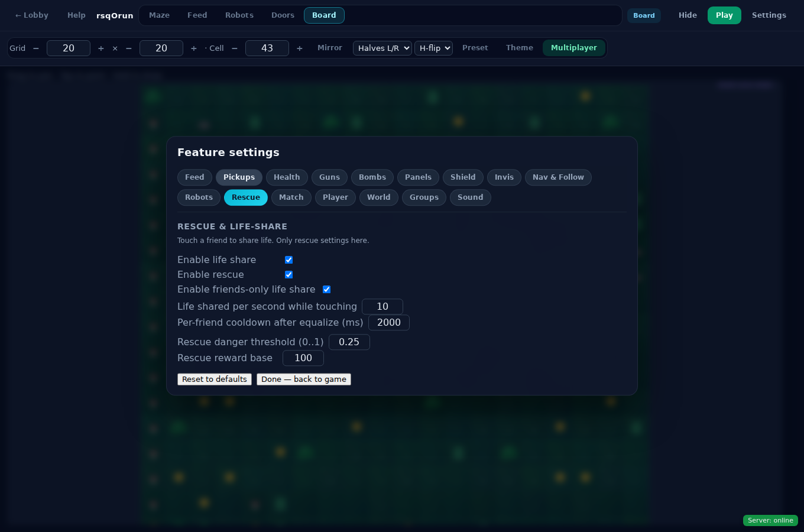Image resolution: width=804 pixels, height=532 pixels.
Task: Open the Sound settings tab
Action: [470, 197]
